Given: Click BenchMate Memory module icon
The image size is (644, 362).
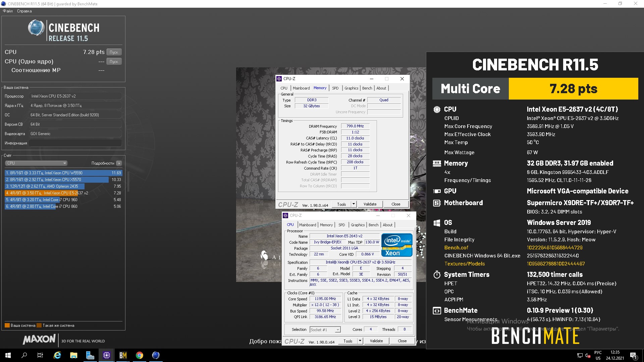Looking at the screenshot, I should pyautogui.click(x=437, y=164).
